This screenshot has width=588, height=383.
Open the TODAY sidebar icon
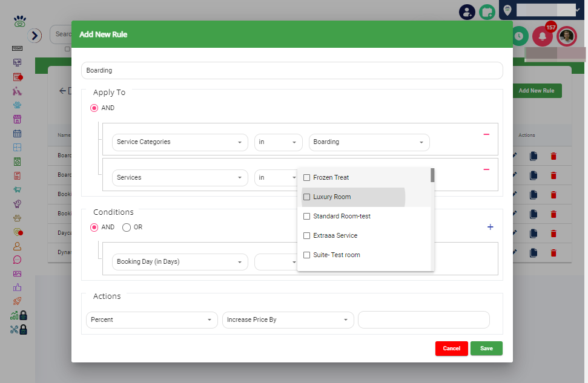point(17,48)
